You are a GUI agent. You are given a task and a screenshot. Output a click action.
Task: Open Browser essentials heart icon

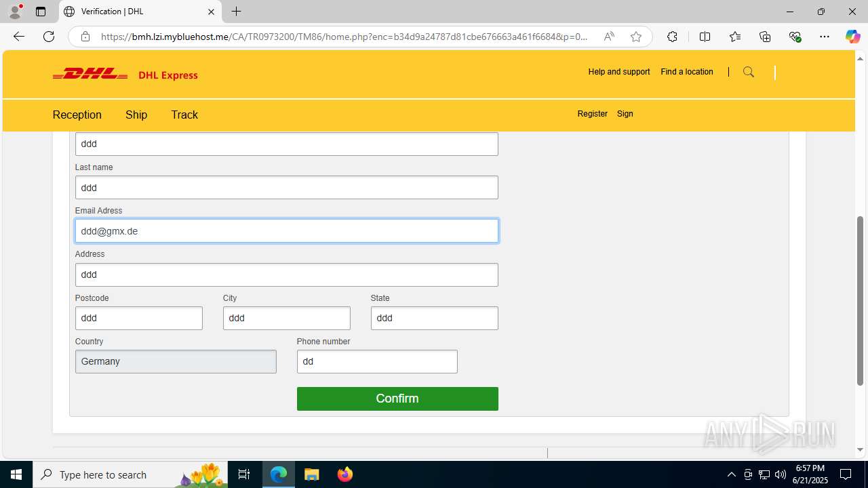(795, 37)
